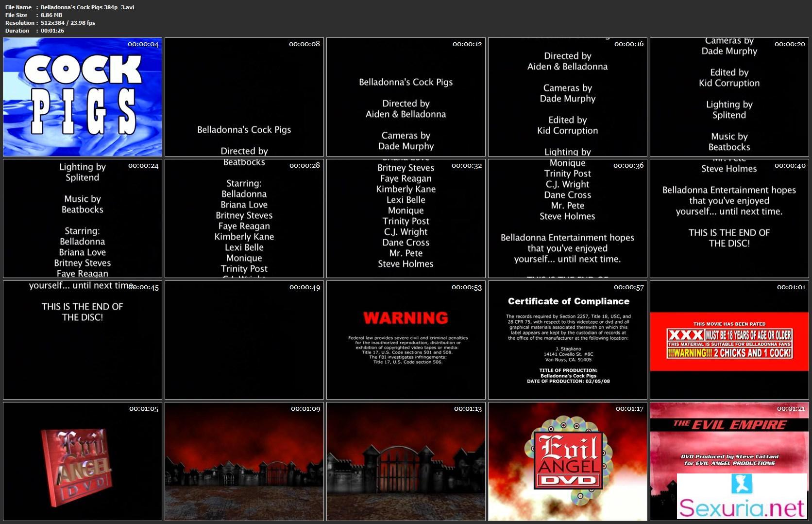The image size is (812, 524).
Task: Open the cast list frame at 00:00:32
Action: 406,218
